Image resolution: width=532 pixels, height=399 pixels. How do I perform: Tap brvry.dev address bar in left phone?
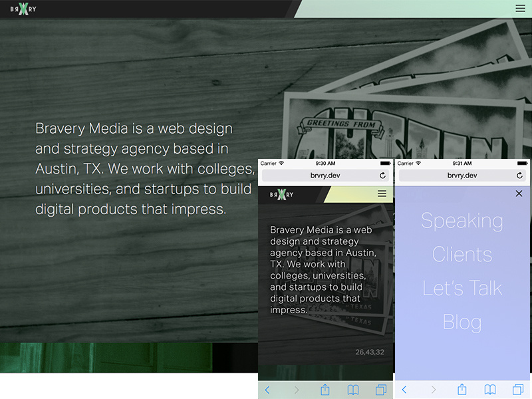click(325, 176)
